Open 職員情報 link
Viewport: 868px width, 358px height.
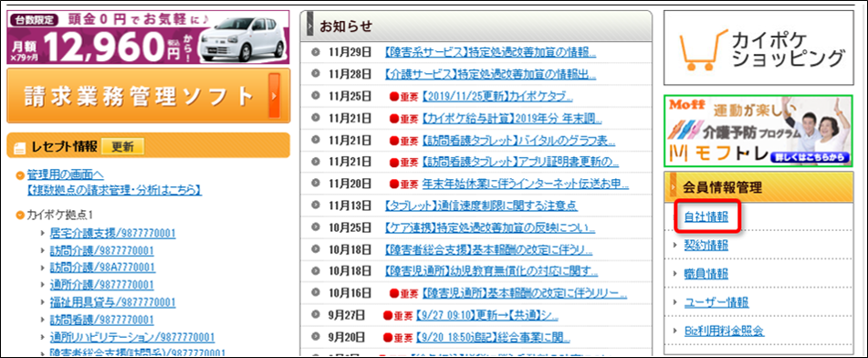(706, 274)
